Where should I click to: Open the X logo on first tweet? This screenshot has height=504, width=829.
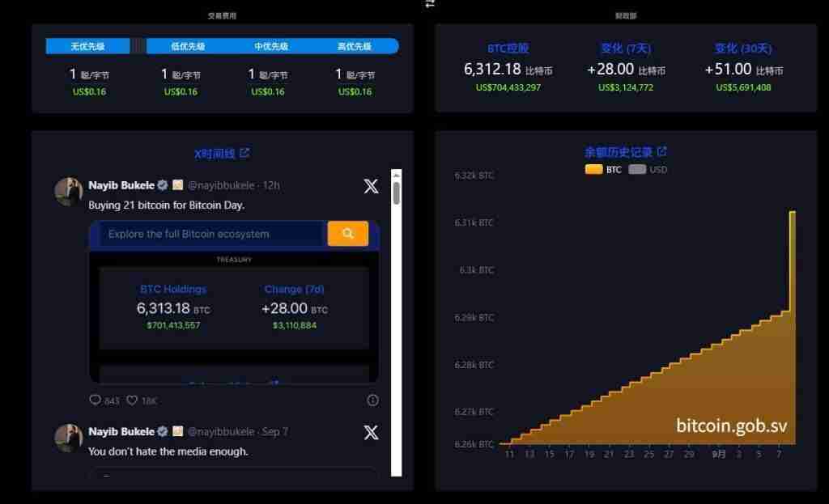point(371,186)
